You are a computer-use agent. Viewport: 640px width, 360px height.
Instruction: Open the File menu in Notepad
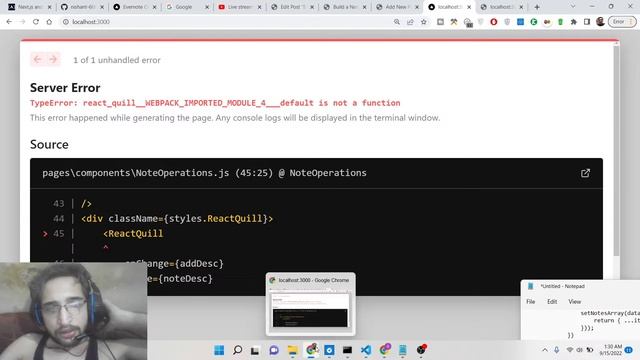click(531, 302)
